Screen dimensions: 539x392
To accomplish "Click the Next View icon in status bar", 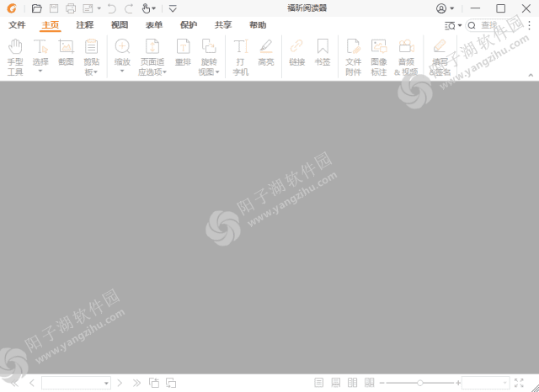I will pyautogui.click(x=171, y=383).
